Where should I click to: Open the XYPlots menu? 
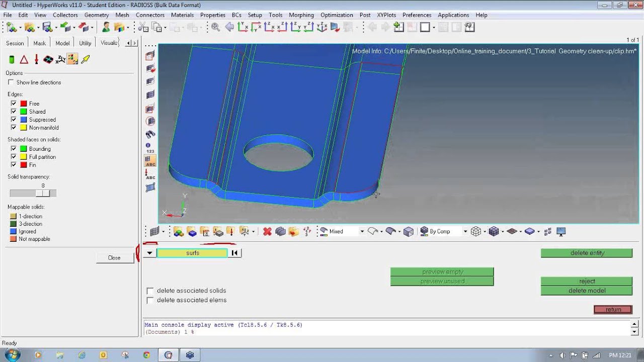coord(386,15)
